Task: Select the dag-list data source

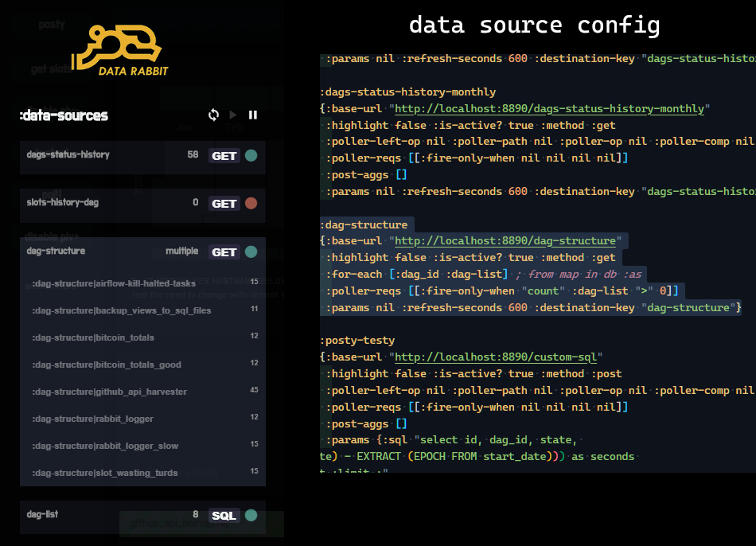Action: (x=142, y=517)
